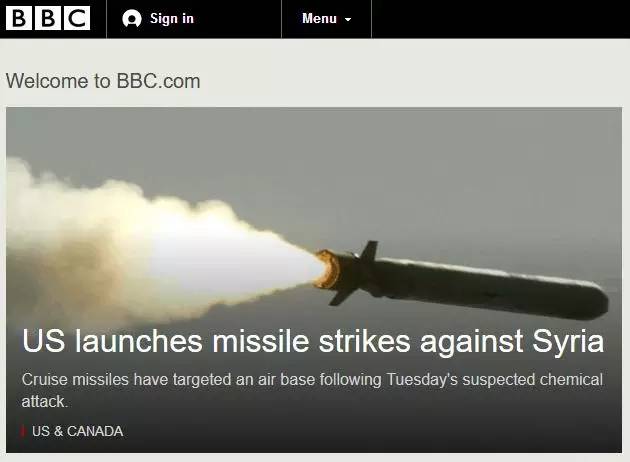Expand the Menu dropdown arrow
The width and height of the screenshot is (630, 462).
tap(348, 19)
